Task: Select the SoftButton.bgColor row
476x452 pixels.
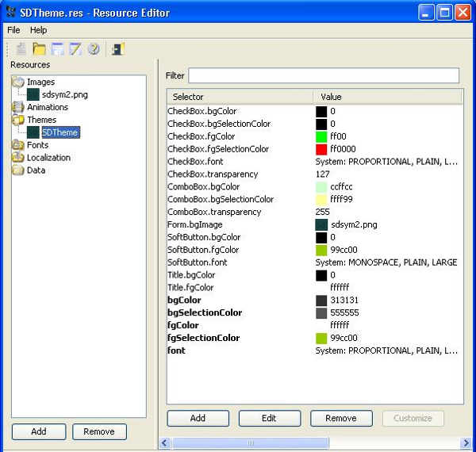Action: [315, 237]
